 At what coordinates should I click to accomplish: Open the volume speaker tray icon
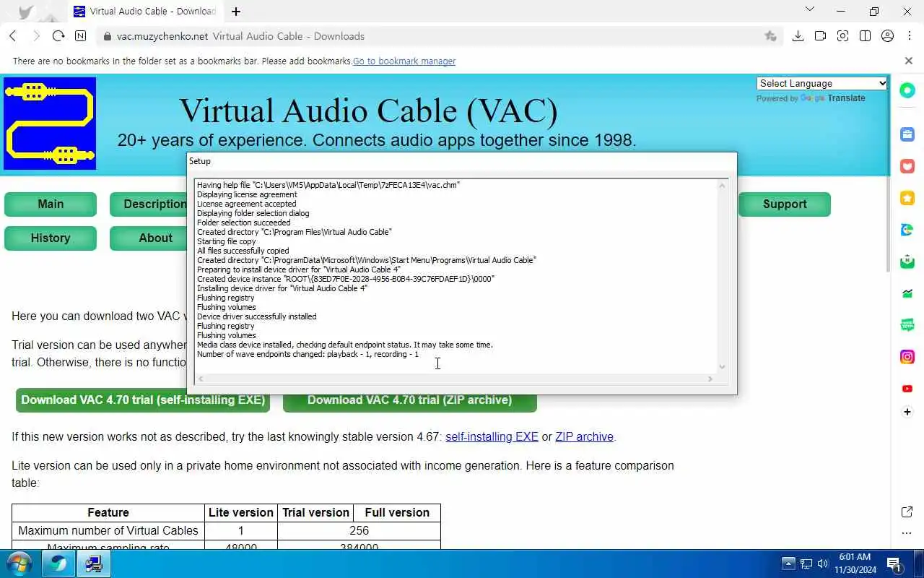(823, 564)
